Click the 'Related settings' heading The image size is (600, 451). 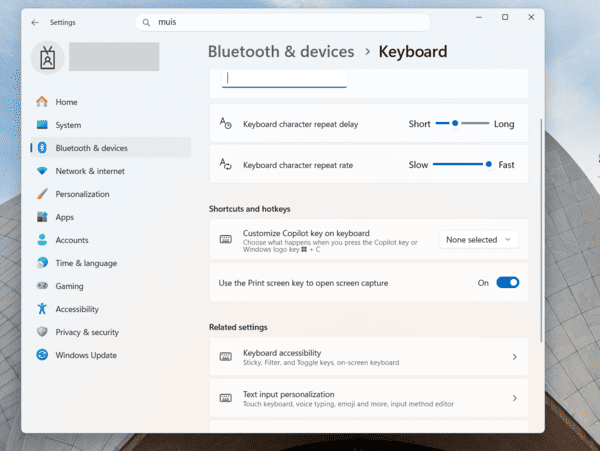pos(238,327)
